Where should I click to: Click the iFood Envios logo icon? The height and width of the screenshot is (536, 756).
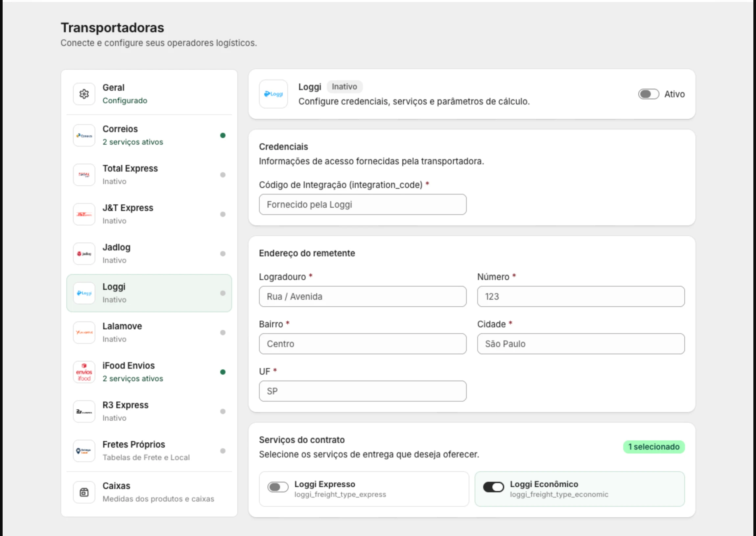click(84, 372)
